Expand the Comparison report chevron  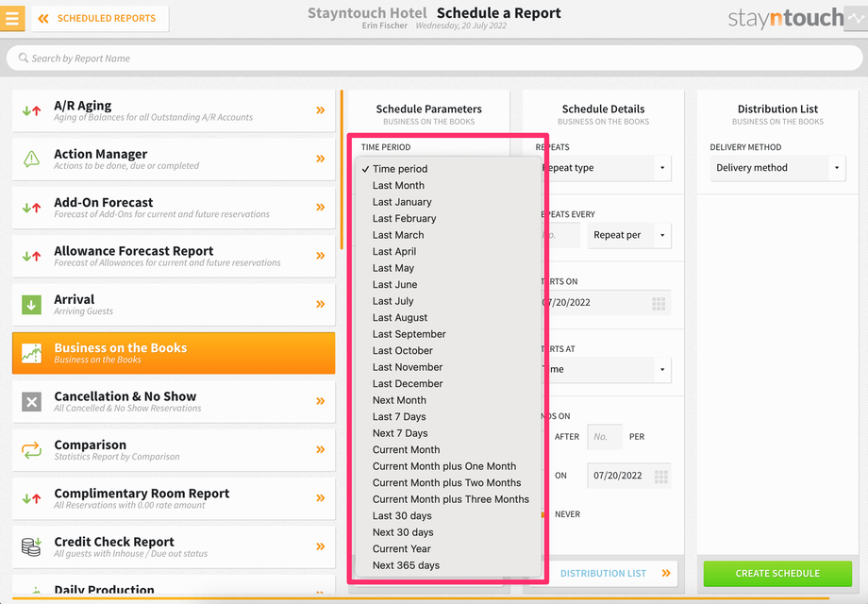tap(321, 449)
